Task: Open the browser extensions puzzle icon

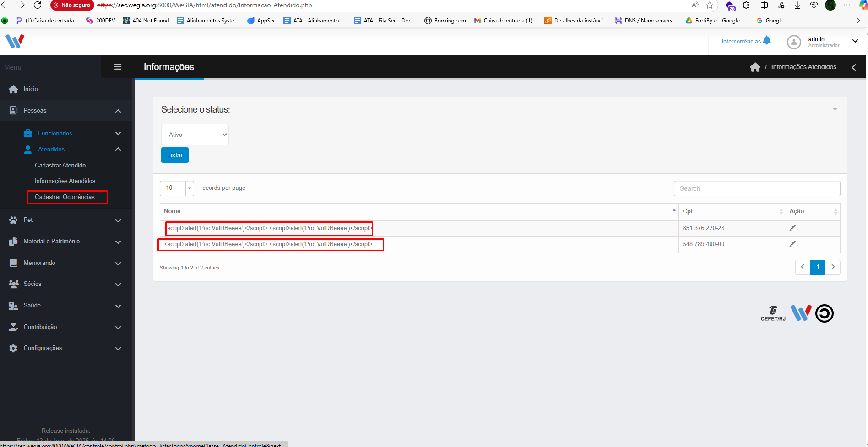Action: 746,5
